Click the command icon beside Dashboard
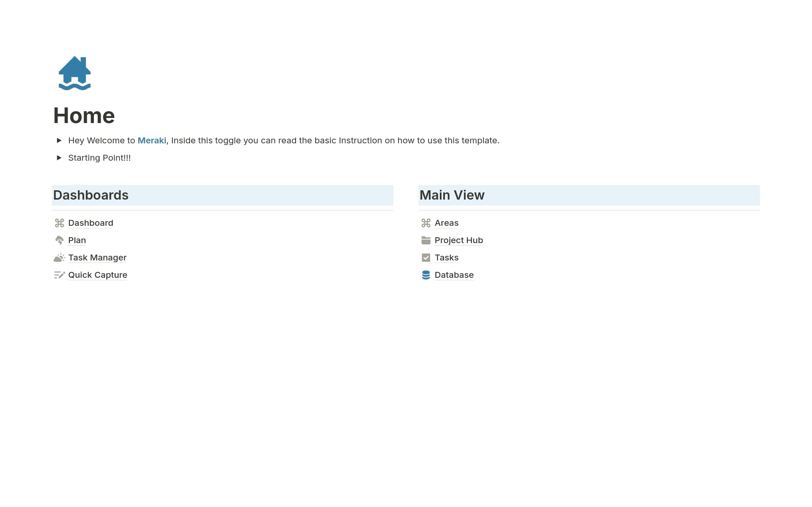 pyautogui.click(x=60, y=222)
